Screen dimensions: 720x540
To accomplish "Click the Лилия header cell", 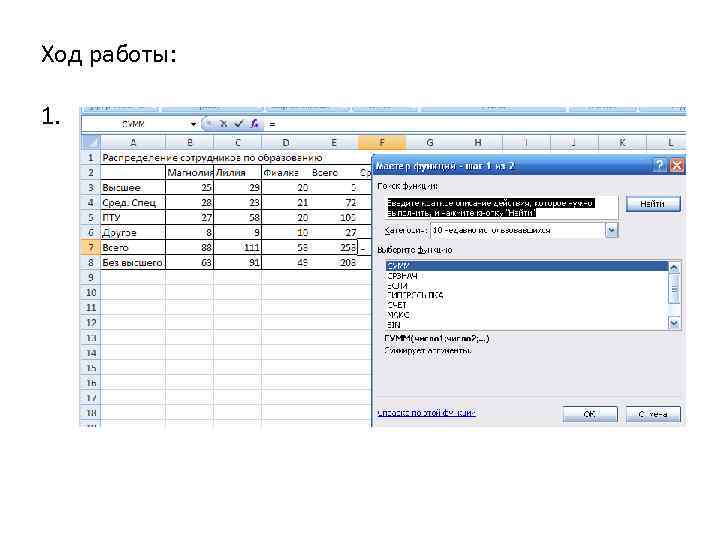I will coord(237,173).
